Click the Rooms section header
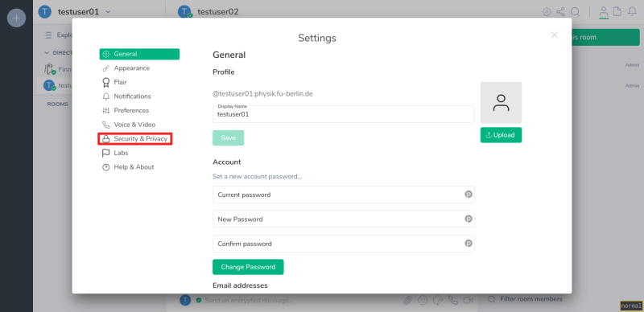Viewport: 644px width, 312px height. [57, 105]
